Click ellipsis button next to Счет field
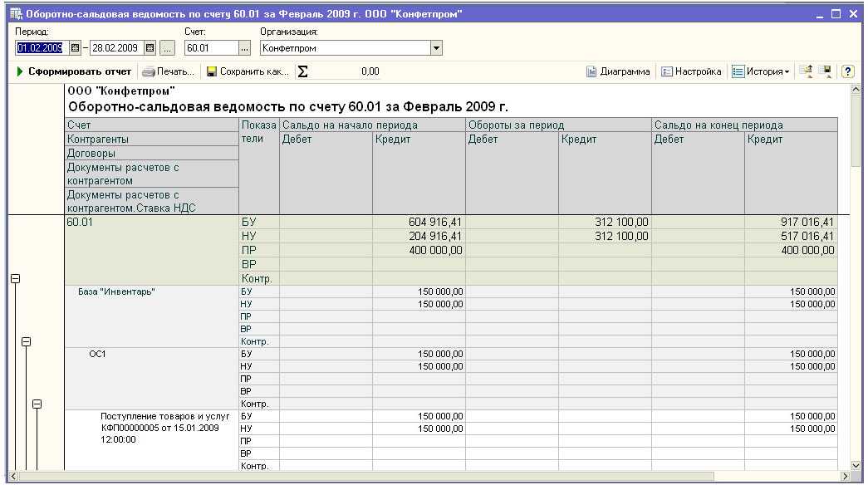This screenshot has width=868, height=485. coord(244,48)
